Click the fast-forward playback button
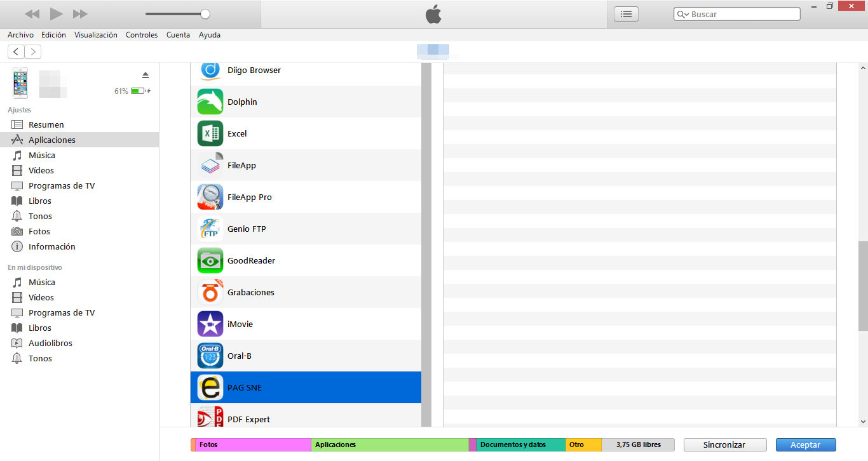The image size is (868, 461). [x=80, y=14]
